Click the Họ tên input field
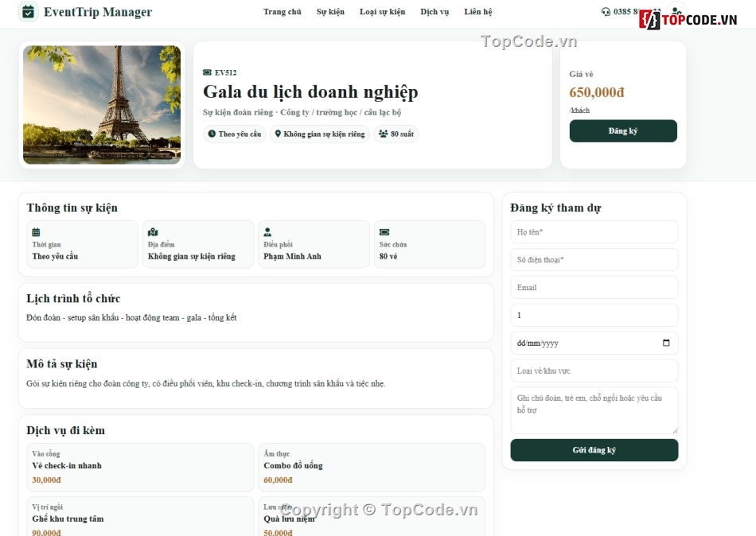The width and height of the screenshot is (756, 536). coord(594,232)
